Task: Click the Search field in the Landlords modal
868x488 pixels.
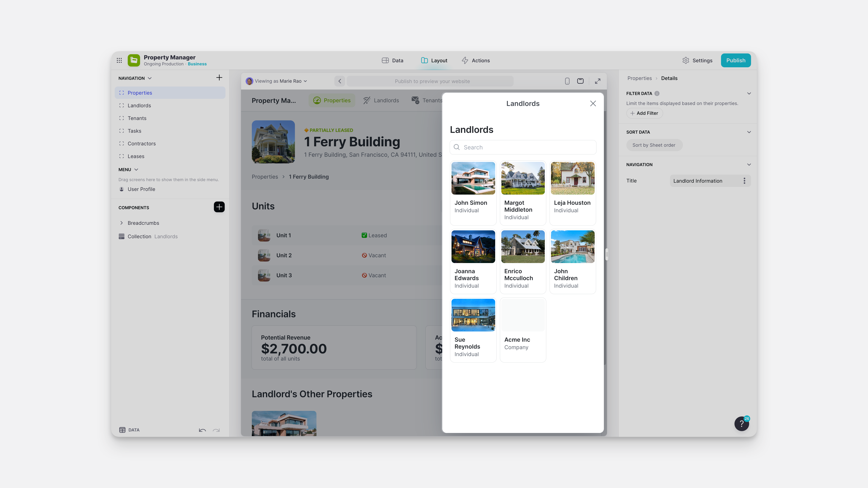Action: tap(523, 147)
